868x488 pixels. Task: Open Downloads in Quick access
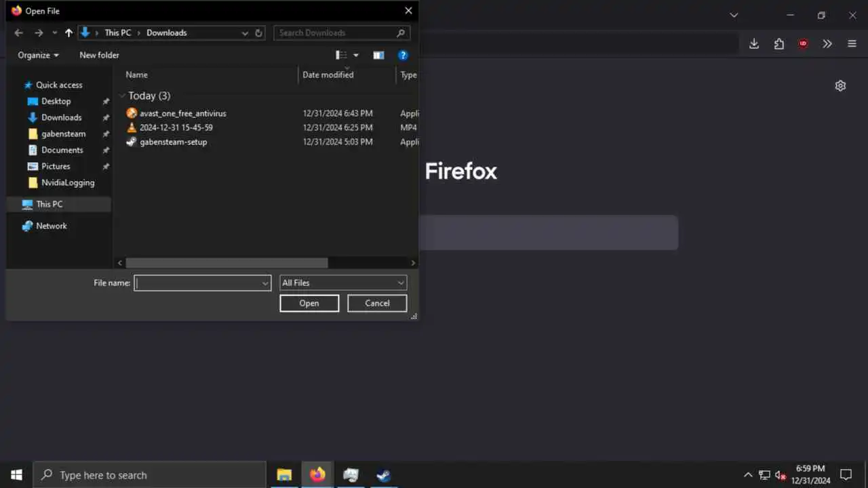tap(61, 117)
